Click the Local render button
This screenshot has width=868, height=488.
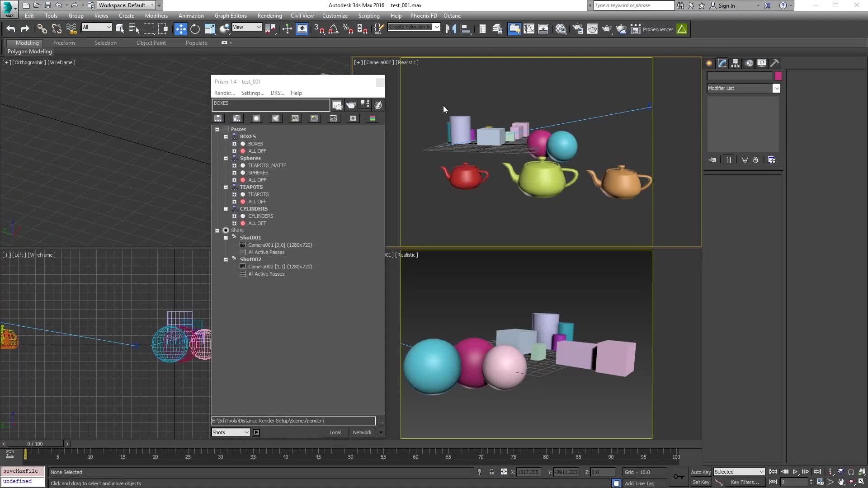(x=335, y=432)
